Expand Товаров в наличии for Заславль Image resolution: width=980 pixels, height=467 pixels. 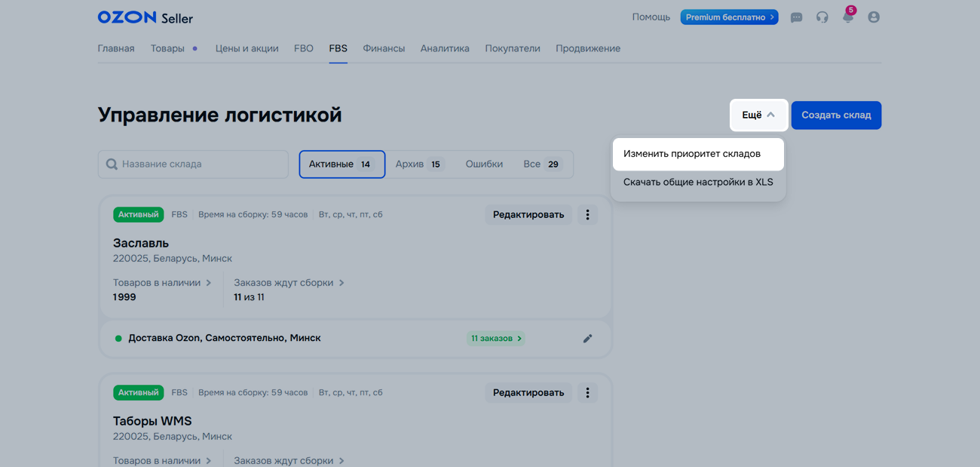click(x=162, y=283)
